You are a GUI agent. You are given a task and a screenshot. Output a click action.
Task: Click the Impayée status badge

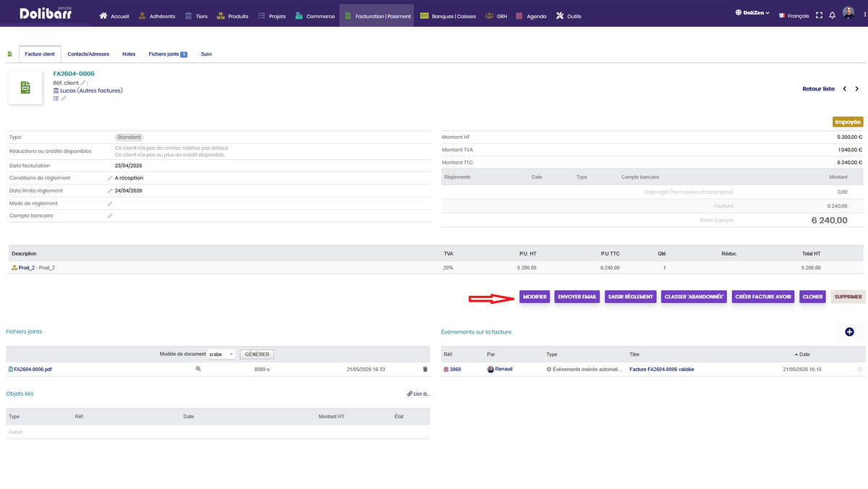(x=848, y=122)
